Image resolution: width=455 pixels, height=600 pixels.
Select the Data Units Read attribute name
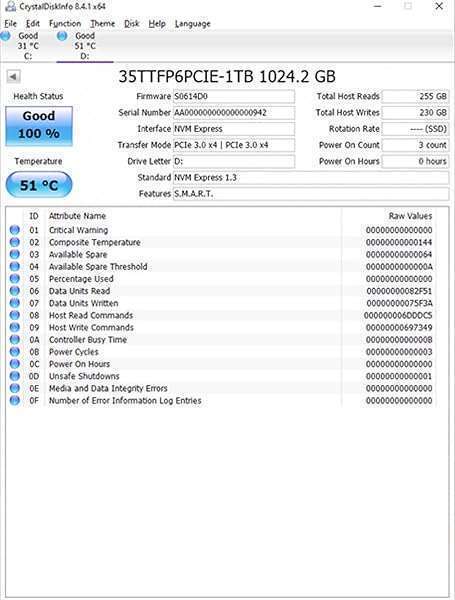[79, 291]
